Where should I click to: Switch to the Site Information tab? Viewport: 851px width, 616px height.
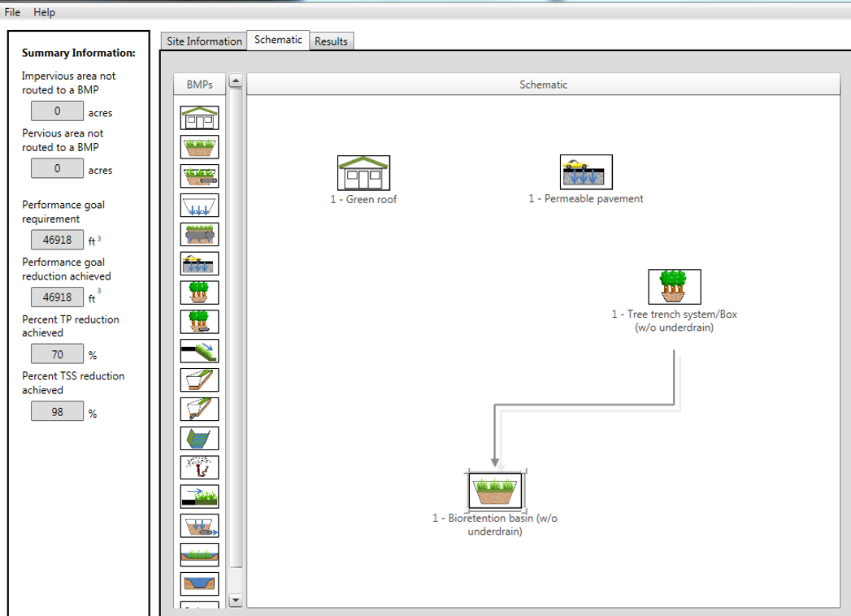click(x=203, y=40)
